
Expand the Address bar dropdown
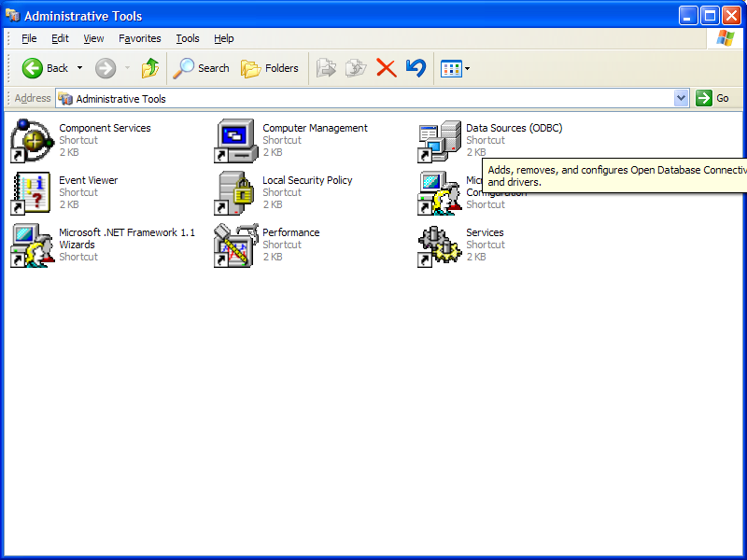pyautogui.click(x=682, y=98)
